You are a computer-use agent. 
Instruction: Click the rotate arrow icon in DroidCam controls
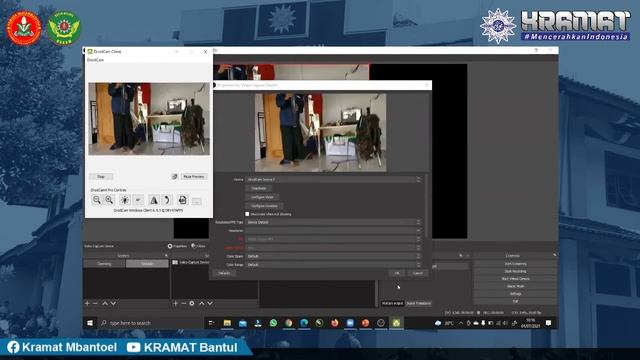coord(167,200)
